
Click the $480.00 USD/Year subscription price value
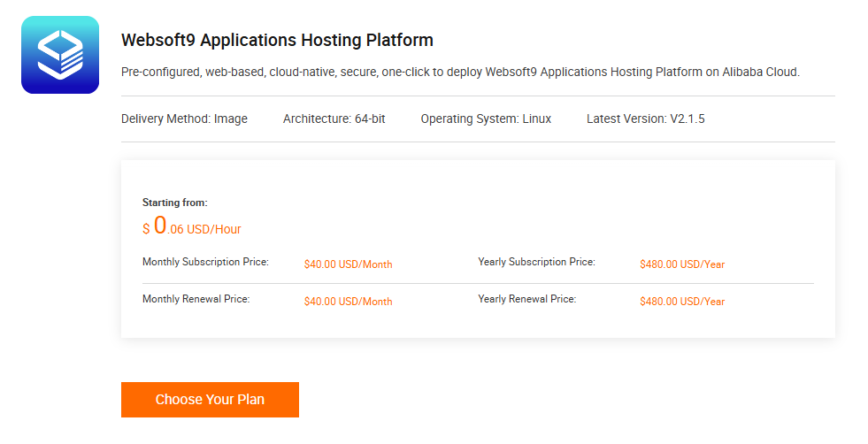tap(681, 264)
